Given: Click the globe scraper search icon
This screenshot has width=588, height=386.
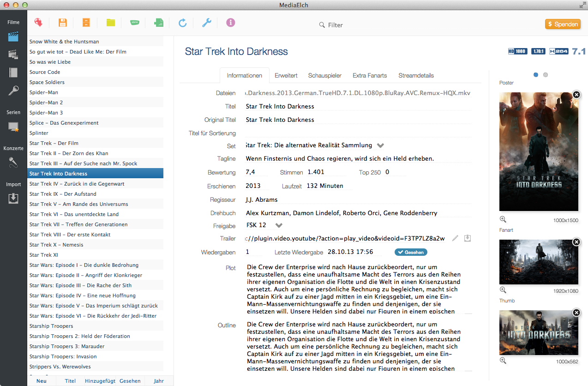Looking at the screenshot, I should (x=39, y=22).
